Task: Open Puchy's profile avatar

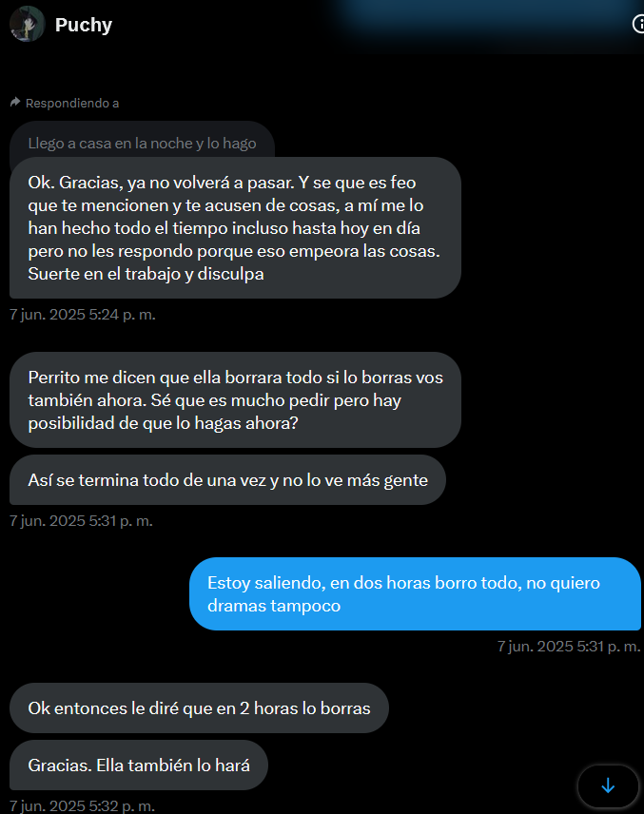Action: (x=27, y=24)
